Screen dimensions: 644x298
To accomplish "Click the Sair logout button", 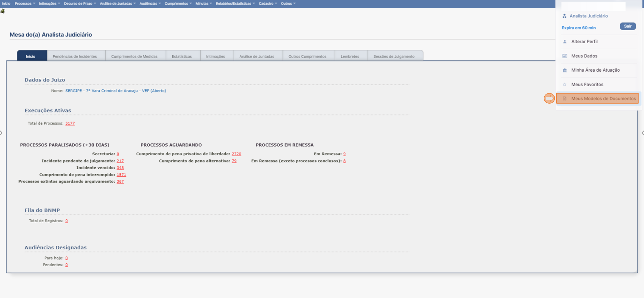I will [628, 26].
